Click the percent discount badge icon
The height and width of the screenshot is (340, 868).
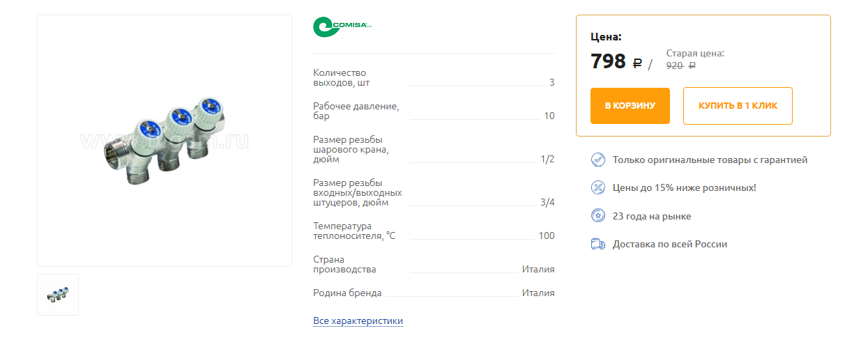tap(597, 187)
